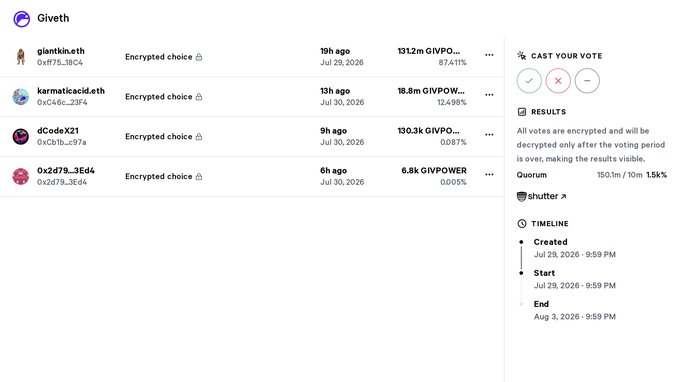Viewport: 680px width, 382px height.
Task: Click '6h ago' timestamp
Action: [x=333, y=171]
